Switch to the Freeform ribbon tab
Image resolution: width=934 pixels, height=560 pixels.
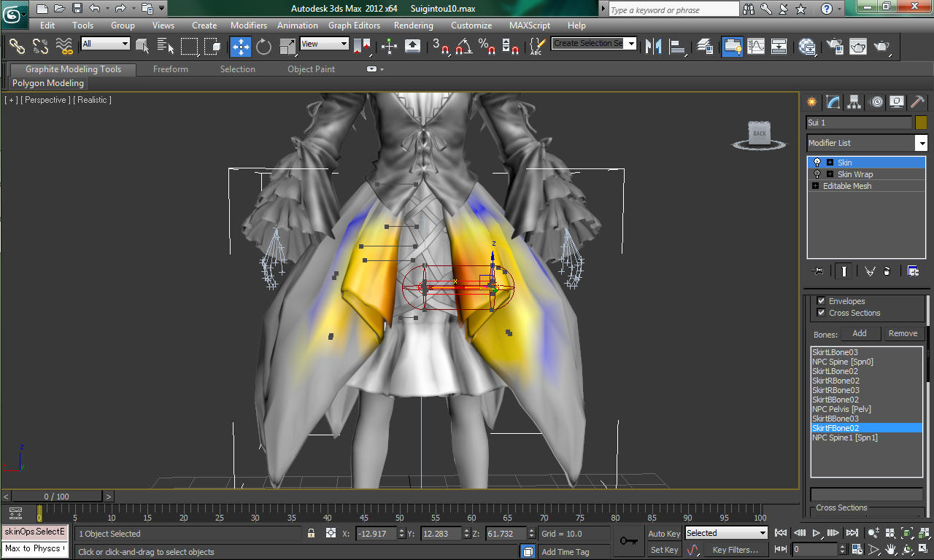coord(171,69)
